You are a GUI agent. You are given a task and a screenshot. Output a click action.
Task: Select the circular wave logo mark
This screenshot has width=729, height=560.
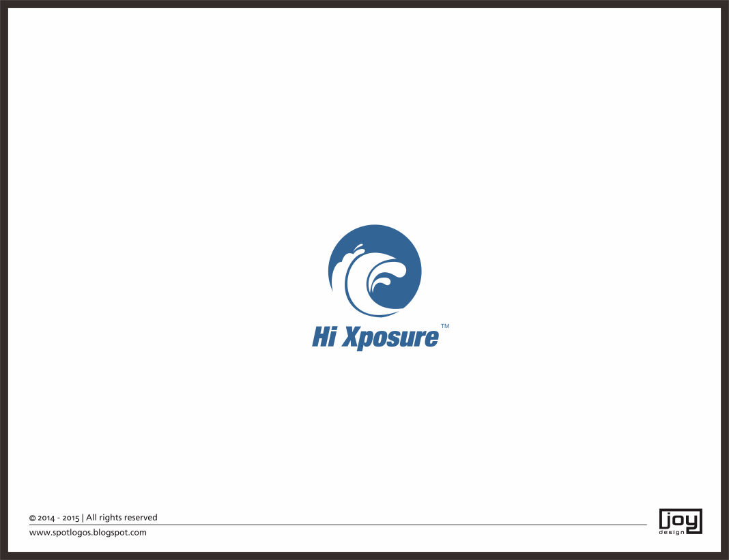pos(375,271)
